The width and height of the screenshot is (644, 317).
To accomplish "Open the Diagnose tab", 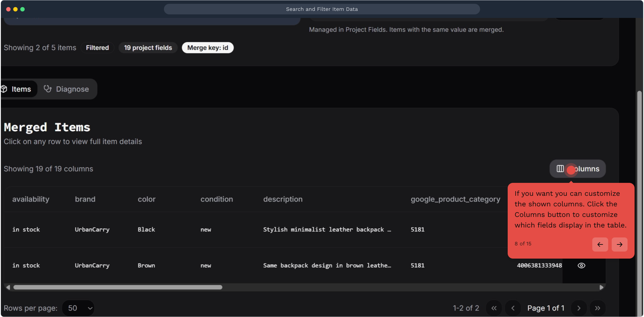I will pyautogui.click(x=68, y=89).
